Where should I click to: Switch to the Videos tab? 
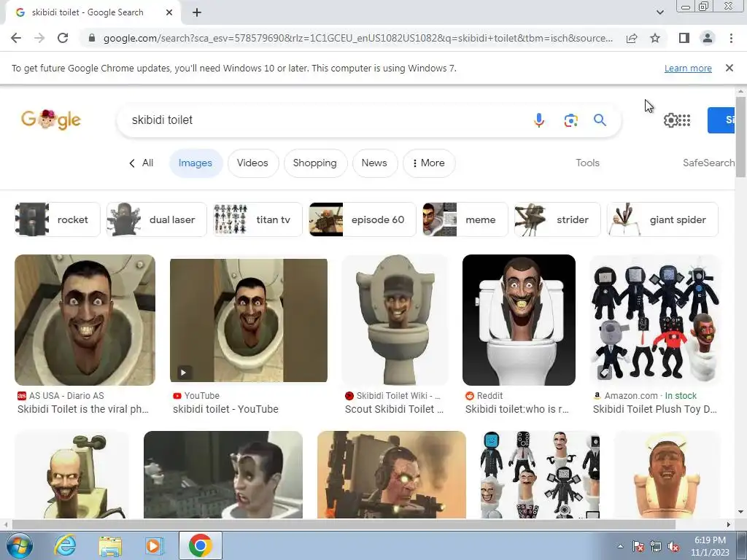click(x=252, y=163)
